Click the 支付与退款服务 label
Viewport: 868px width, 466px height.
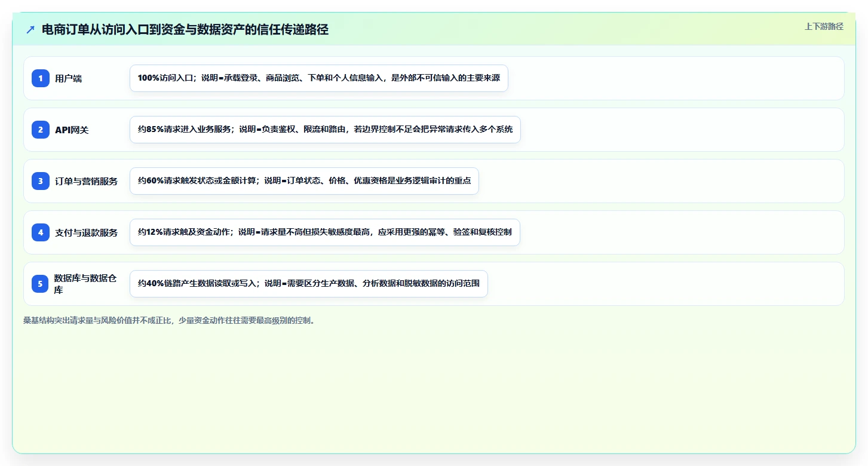(x=87, y=232)
